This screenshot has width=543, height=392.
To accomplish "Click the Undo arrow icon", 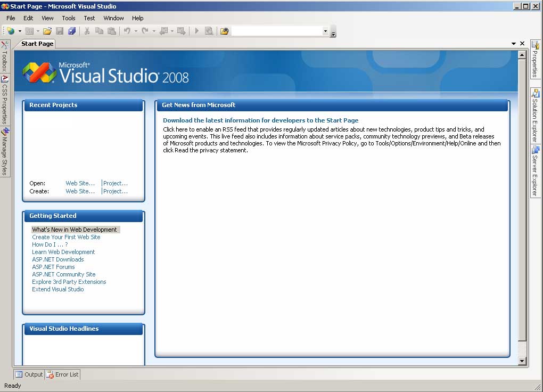I will pyautogui.click(x=127, y=31).
